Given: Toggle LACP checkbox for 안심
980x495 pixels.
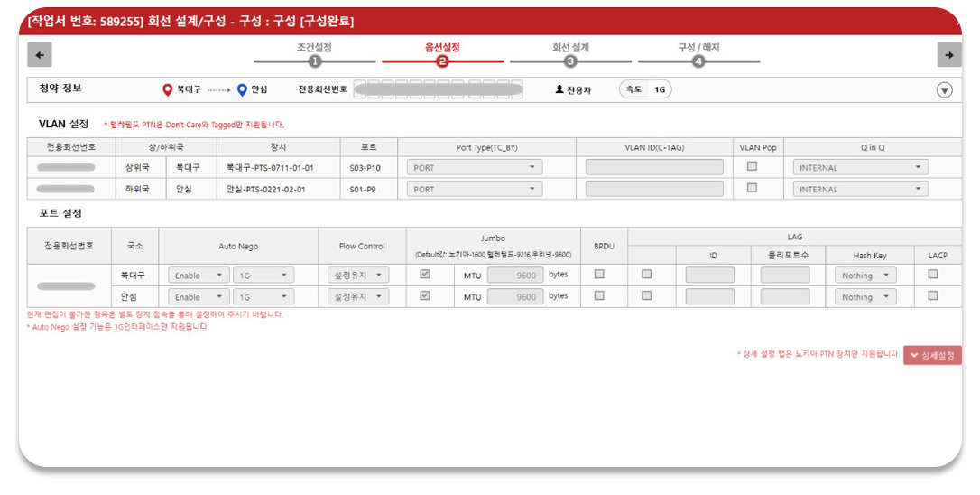Looking at the screenshot, I should (933, 295).
